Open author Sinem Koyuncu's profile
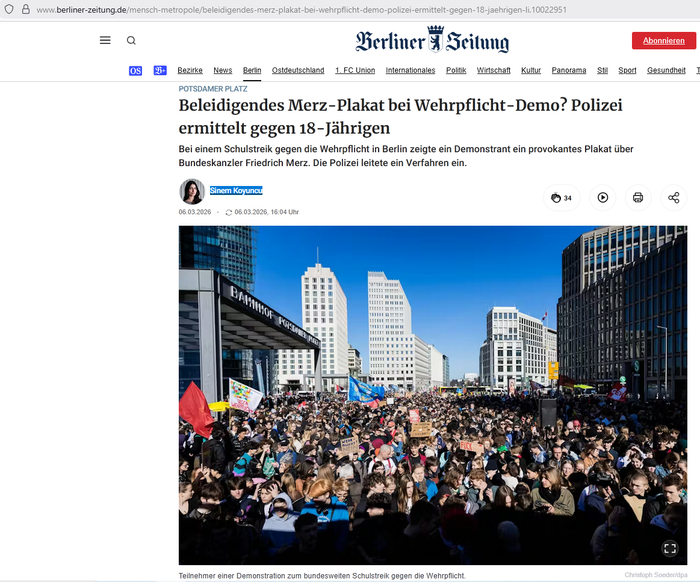The width and height of the screenshot is (700, 582). point(236,190)
